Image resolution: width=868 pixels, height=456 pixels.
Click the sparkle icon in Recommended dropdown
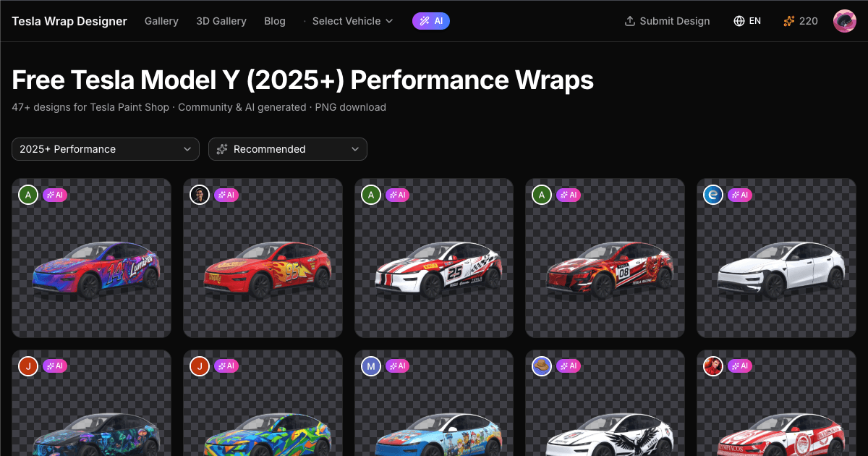222,149
